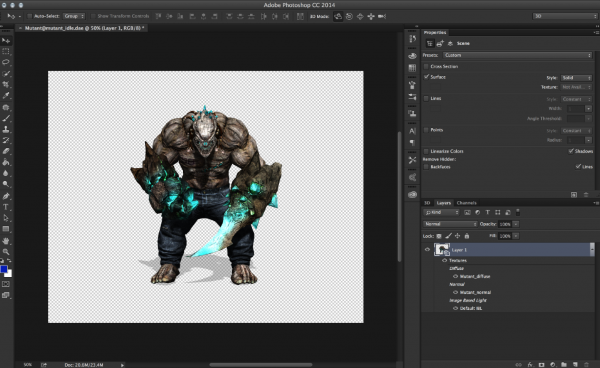600x368 pixels.
Task: Toggle the Auto-Select checkbox
Action: [29, 16]
